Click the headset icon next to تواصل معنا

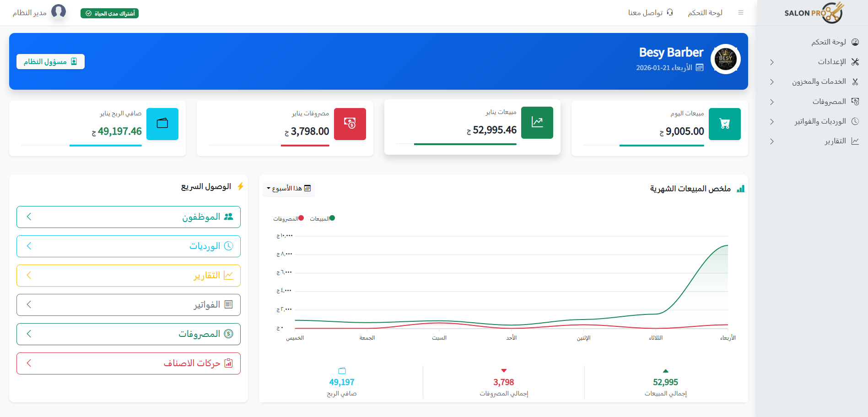(670, 13)
